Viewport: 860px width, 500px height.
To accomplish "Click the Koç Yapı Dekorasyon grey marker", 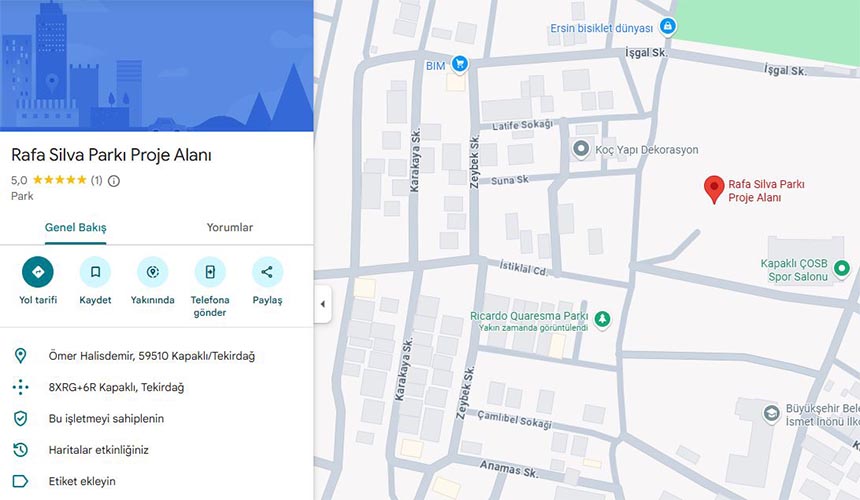I will (581, 149).
